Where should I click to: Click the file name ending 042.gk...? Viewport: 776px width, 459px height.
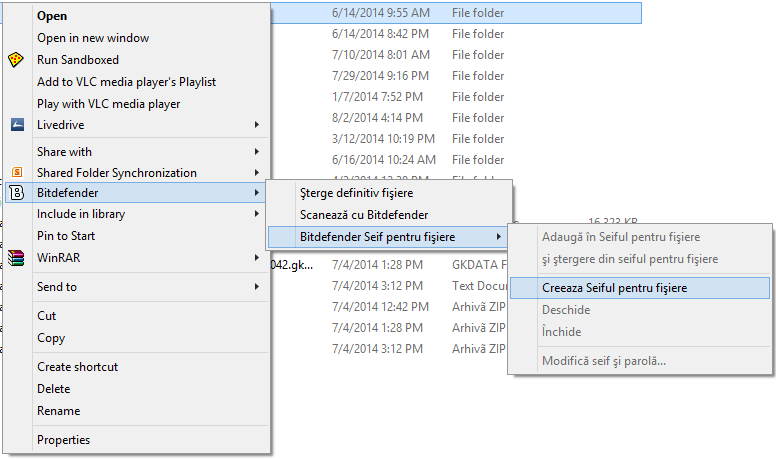point(292,265)
